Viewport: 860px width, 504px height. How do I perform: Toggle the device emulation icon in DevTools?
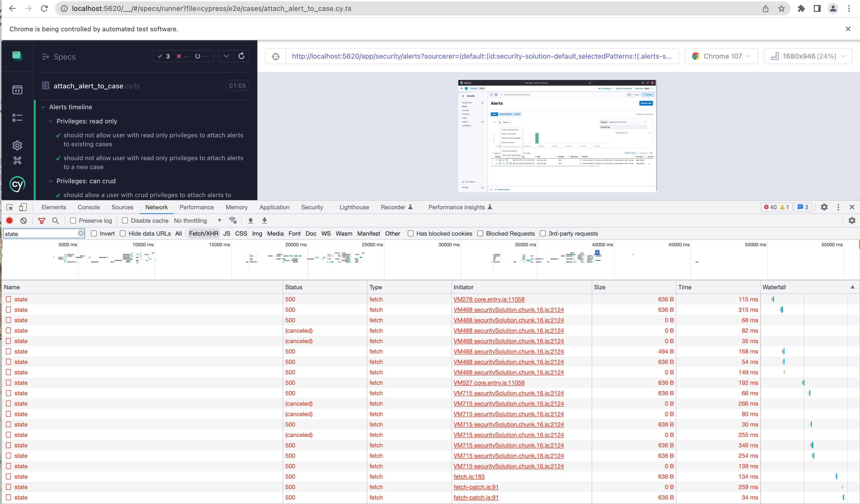tap(23, 207)
